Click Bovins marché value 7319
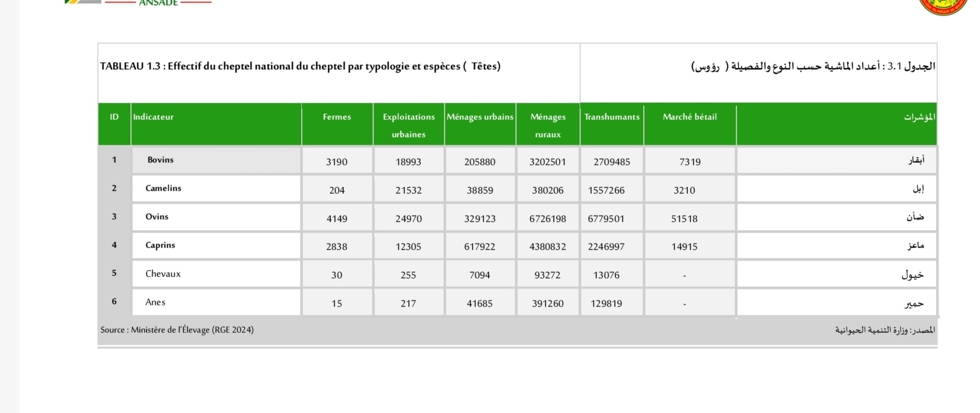 tap(690, 162)
